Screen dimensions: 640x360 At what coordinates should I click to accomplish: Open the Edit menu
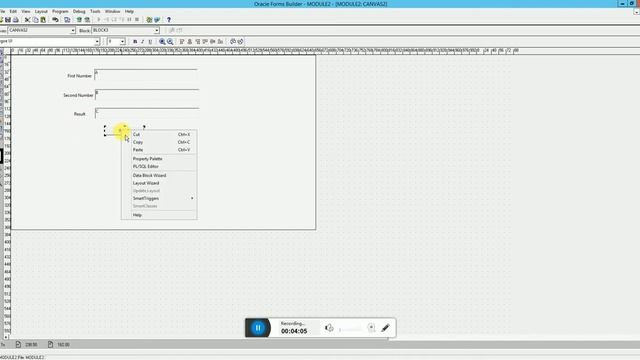click(13, 11)
